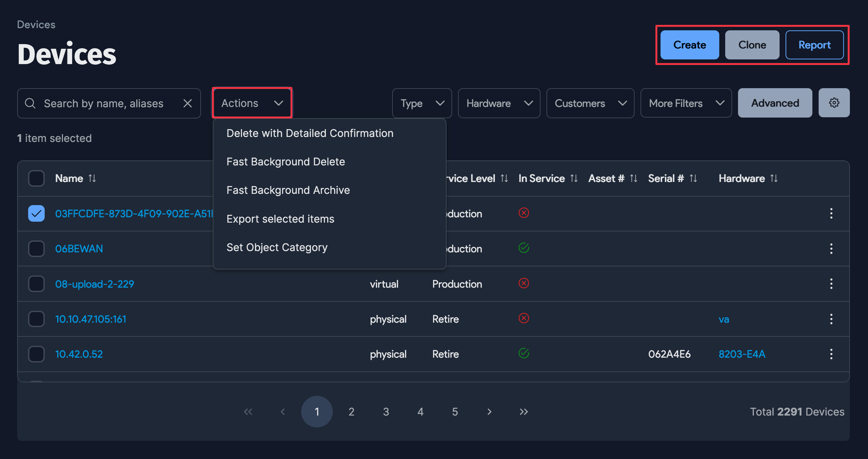The image size is (868, 459).
Task: Open the Type filter dropdown
Action: coord(422,103)
